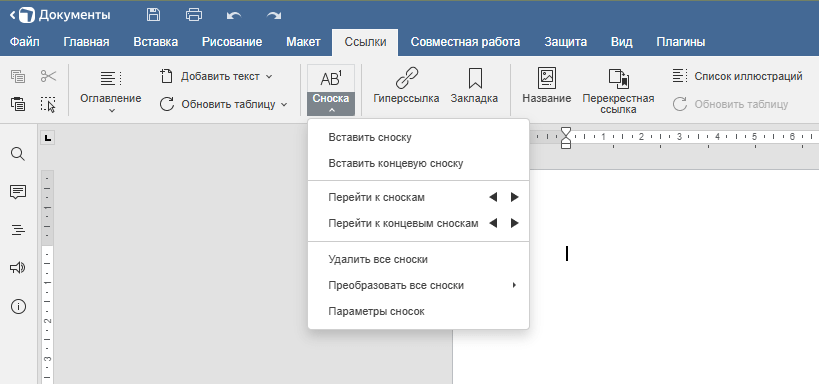Paste from clipboard icon

click(18, 104)
